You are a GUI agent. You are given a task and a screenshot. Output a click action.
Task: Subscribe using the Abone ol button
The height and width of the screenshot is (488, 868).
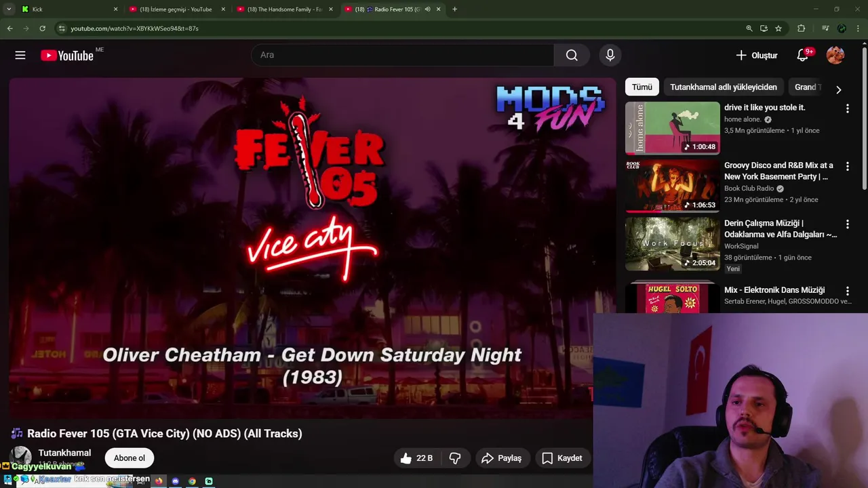[129, 458]
